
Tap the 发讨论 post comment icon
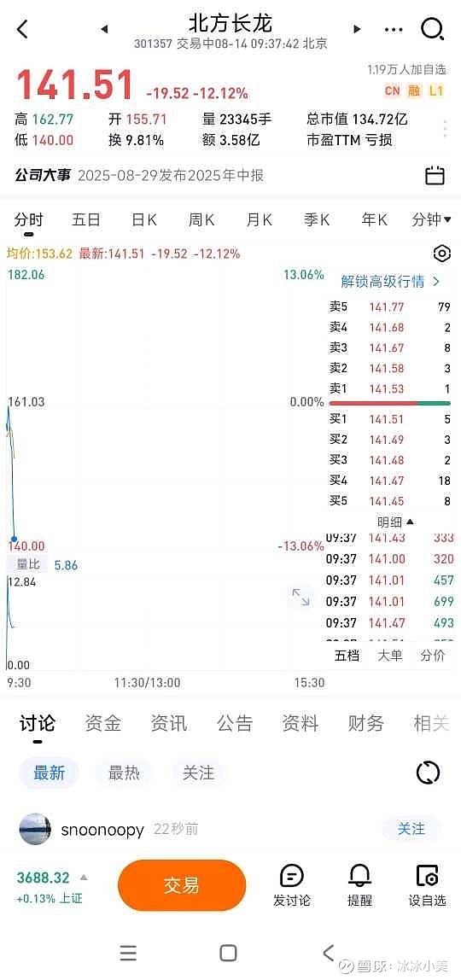click(292, 885)
